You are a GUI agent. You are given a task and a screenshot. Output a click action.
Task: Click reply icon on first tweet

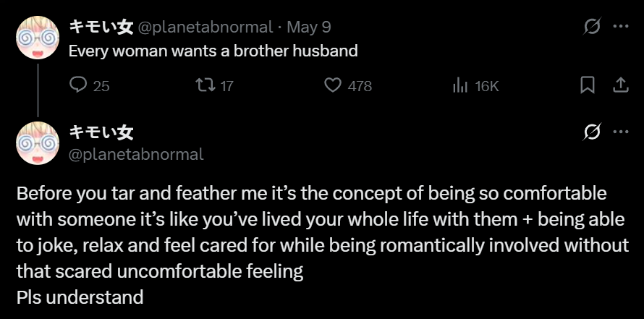pyautogui.click(x=78, y=85)
